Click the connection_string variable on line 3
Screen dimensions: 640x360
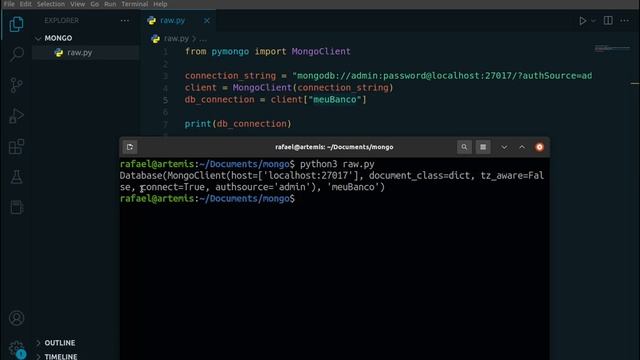[230, 76]
